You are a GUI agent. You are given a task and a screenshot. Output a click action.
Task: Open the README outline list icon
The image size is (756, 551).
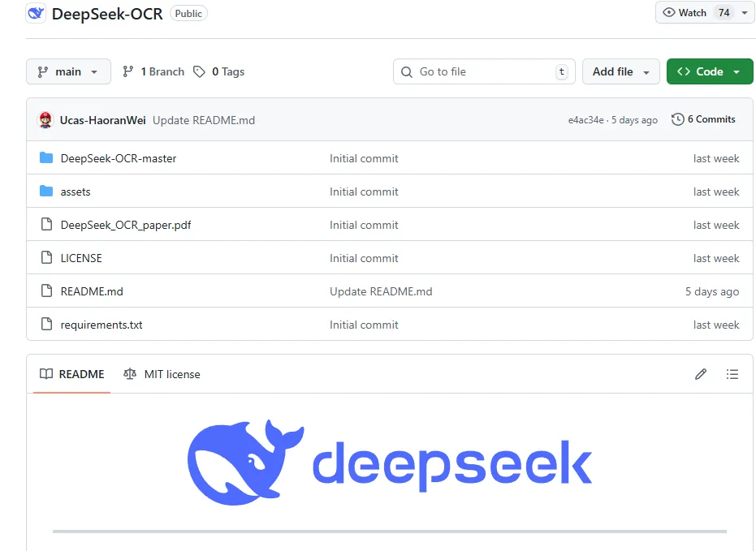[x=732, y=374]
